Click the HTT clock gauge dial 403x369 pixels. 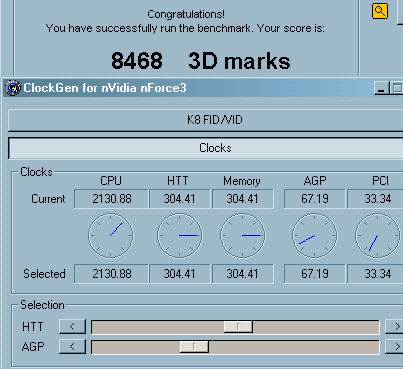[x=180, y=236]
